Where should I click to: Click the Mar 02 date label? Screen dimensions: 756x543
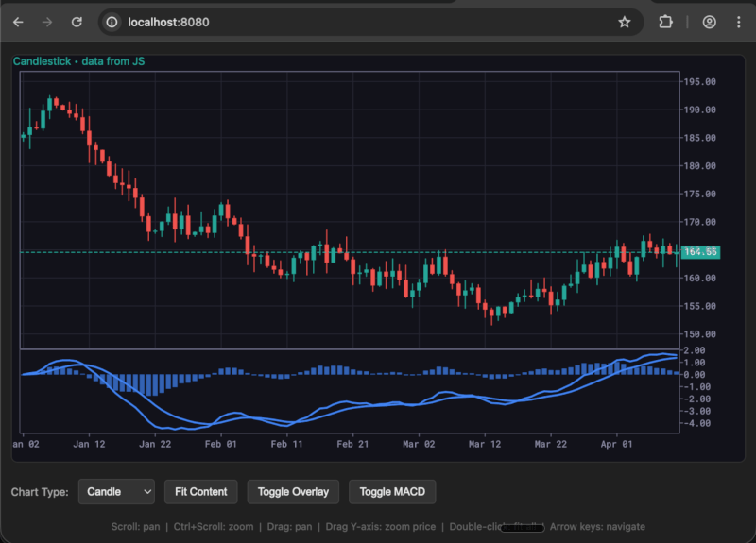coord(419,444)
